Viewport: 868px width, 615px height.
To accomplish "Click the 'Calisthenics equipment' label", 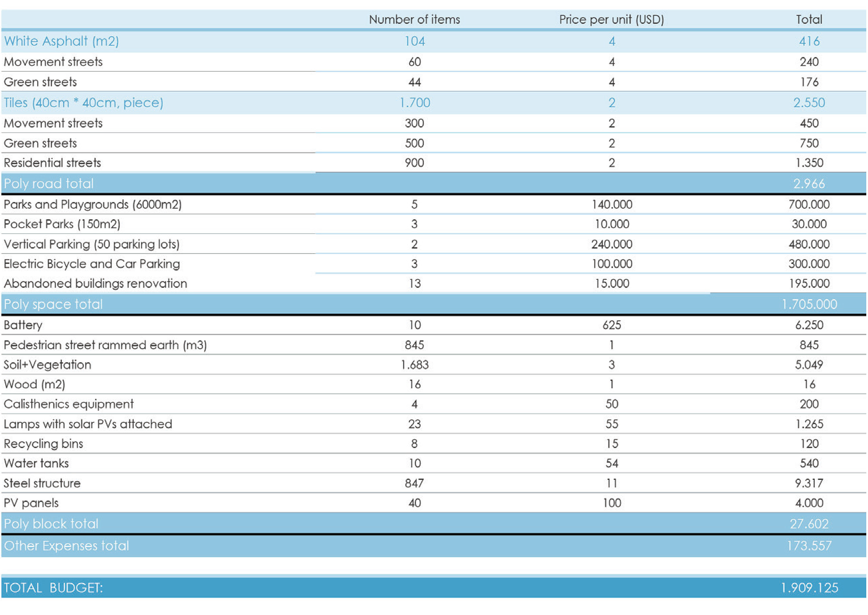I will (69, 404).
